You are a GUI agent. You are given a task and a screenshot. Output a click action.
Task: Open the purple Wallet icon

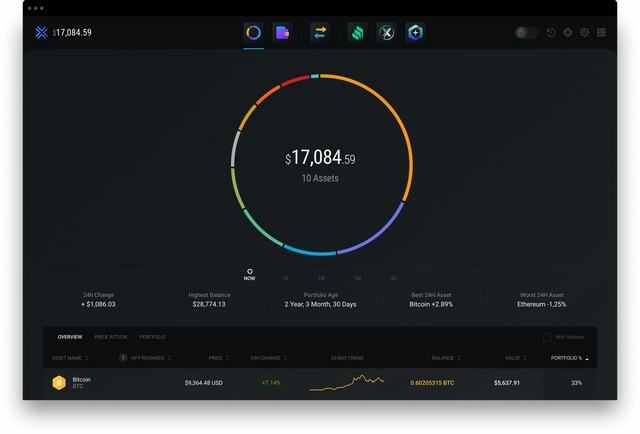coord(282,32)
